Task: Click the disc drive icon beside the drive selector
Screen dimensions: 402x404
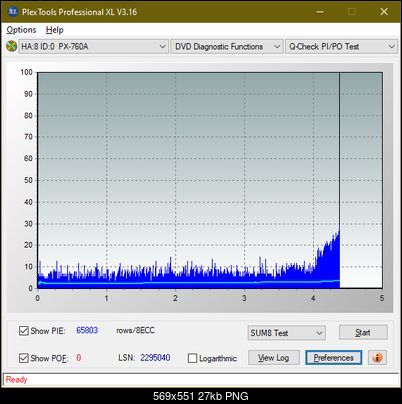Action: (x=11, y=46)
